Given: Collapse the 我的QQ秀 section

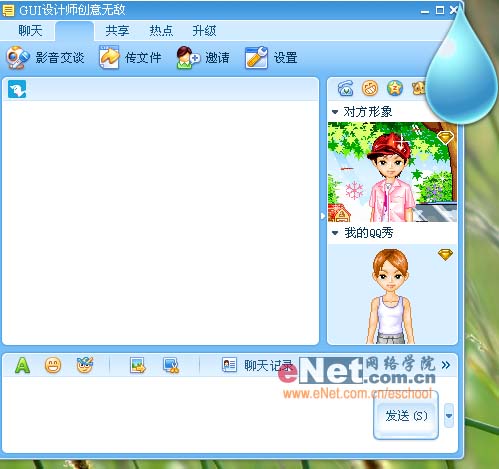Looking at the screenshot, I should coord(335,233).
